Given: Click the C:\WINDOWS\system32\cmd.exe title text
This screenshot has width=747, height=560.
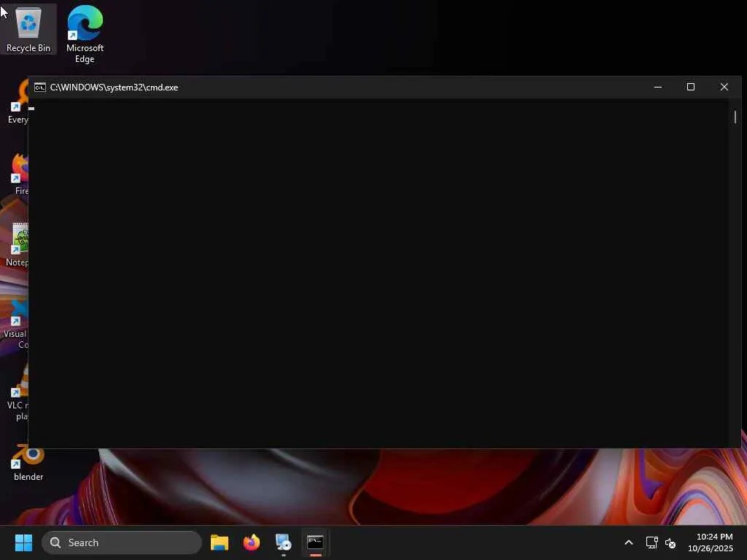Looking at the screenshot, I should pyautogui.click(x=114, y=87).
